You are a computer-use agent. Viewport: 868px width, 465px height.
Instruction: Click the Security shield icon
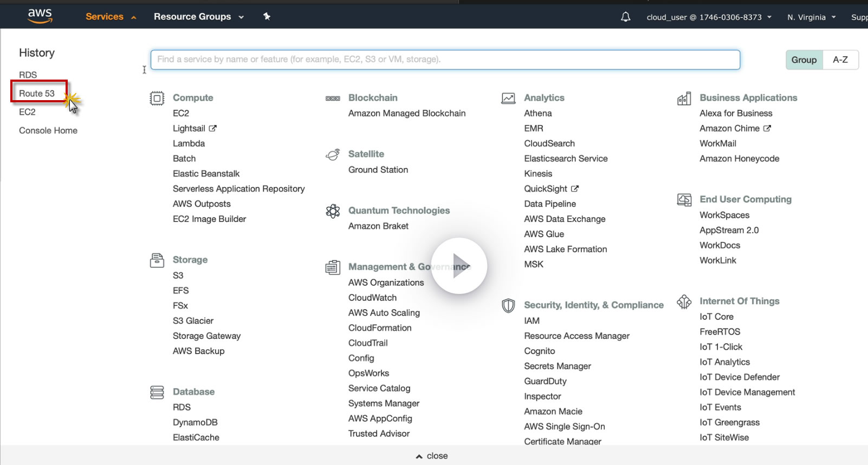[508, 305]
